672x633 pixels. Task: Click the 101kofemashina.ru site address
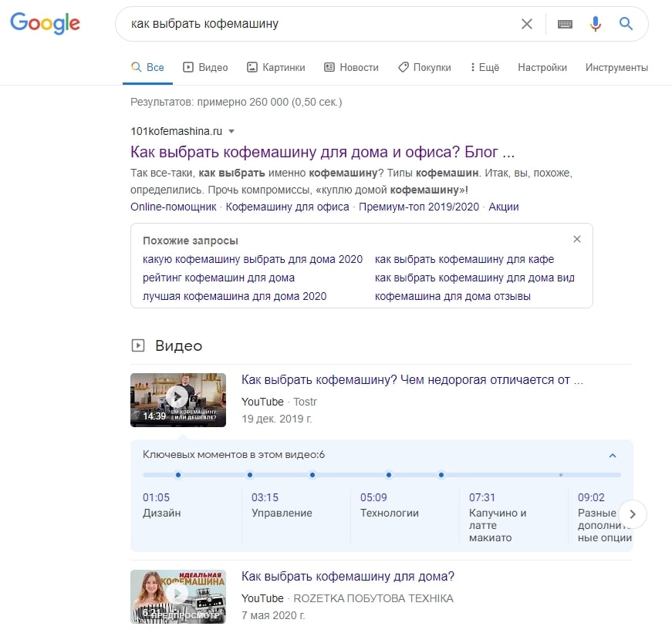pos(176,132)
